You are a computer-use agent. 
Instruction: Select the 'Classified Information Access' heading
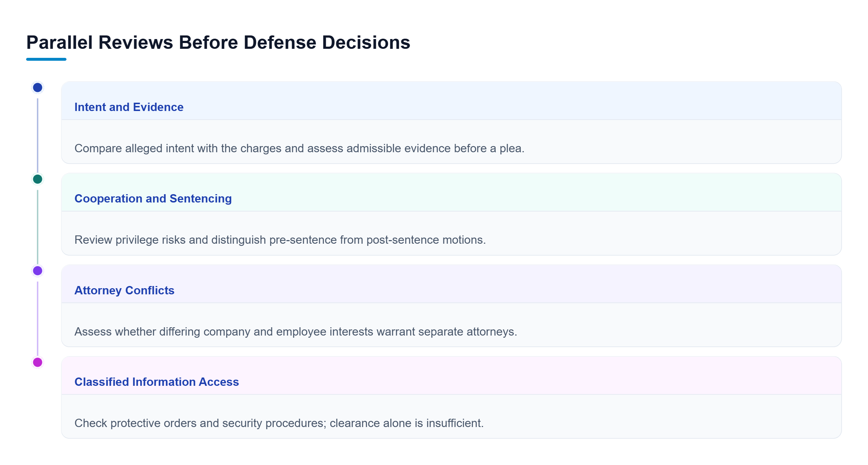coord(157,382)
